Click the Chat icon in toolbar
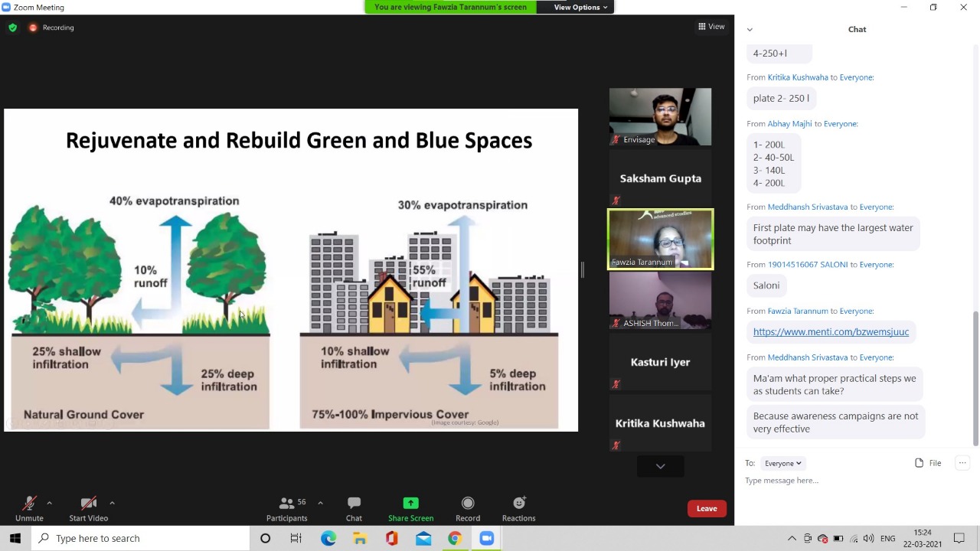 [x=354, y=508]
